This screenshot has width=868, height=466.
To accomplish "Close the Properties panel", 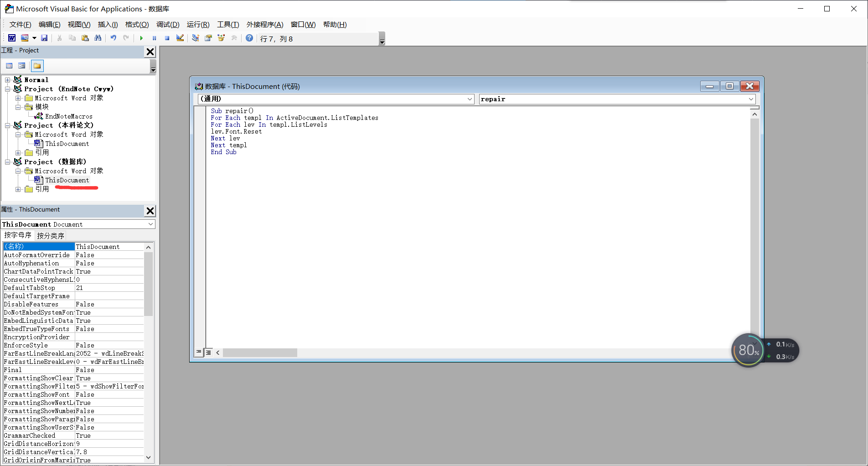I will (150, 211).
